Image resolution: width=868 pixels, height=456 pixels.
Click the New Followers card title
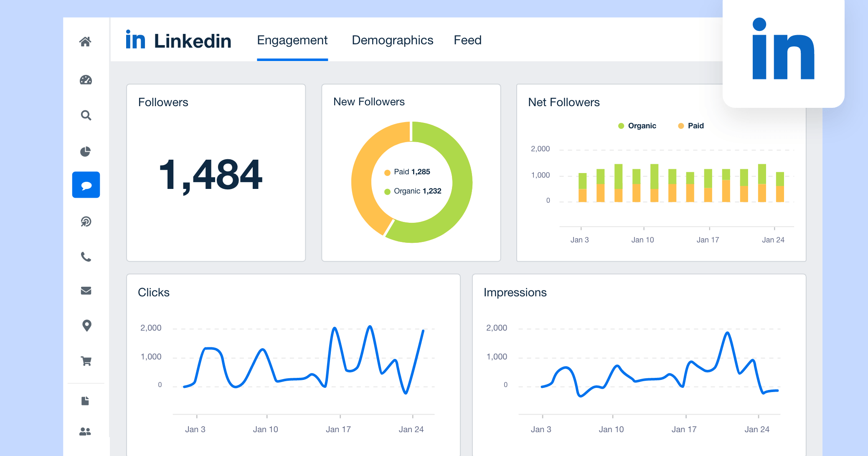(369, 102)
